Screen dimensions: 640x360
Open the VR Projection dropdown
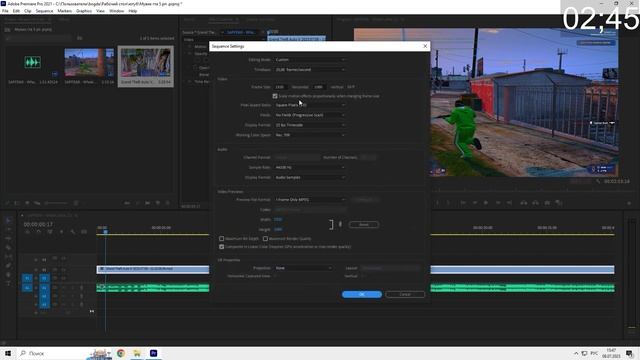click(304, 268)
